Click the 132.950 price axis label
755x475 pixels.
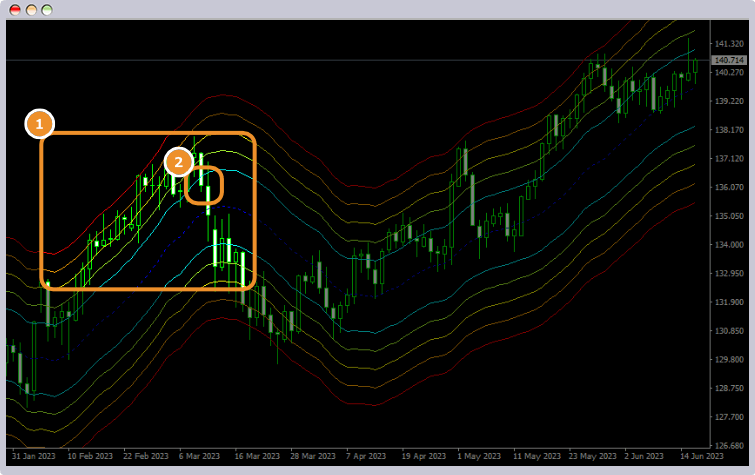coord(729,274)
